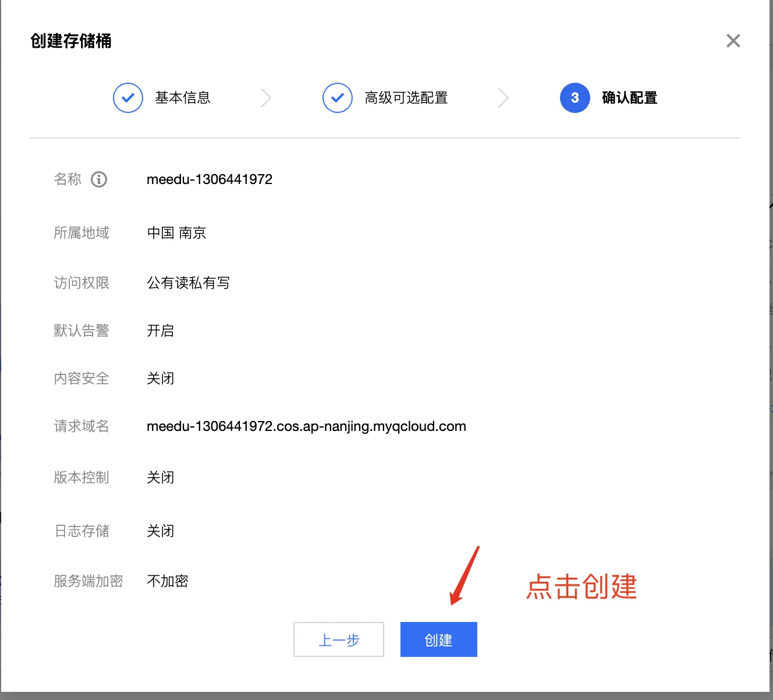Click the 默认告警 开启 value
The width and height of the screenshot is (773, 700).
pos(161,331)
